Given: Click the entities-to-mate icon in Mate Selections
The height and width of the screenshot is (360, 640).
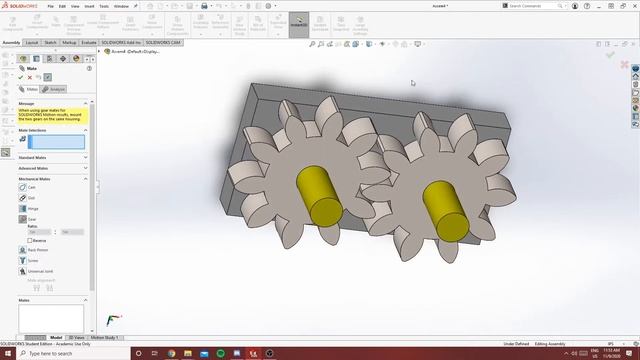Looking at the screenshot, I should pyautogui.click(x=22, y=139).
